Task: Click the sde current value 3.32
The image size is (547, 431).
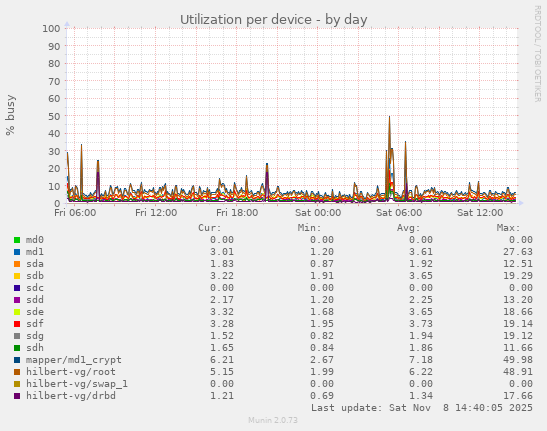Action: click(222, 312)
